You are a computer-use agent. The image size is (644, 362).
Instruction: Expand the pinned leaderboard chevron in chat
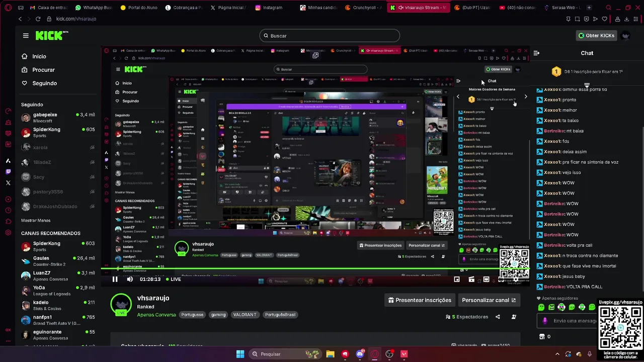tap(587, 85)
